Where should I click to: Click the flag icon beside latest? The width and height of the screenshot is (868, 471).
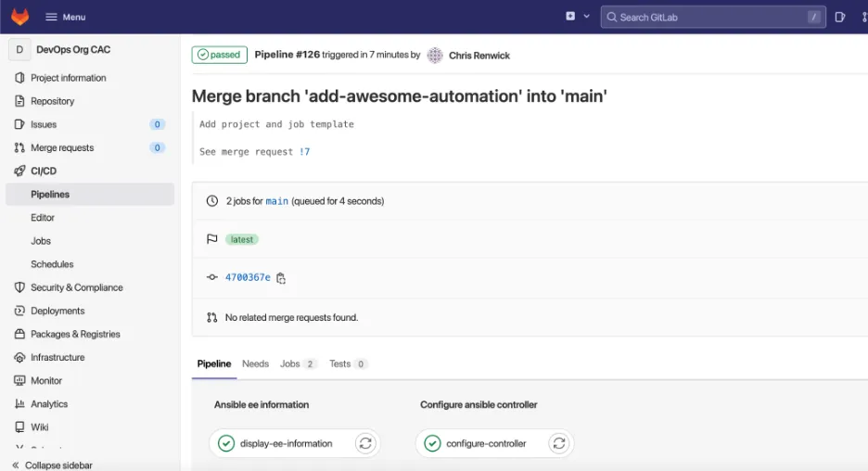[x=212, y=239]
